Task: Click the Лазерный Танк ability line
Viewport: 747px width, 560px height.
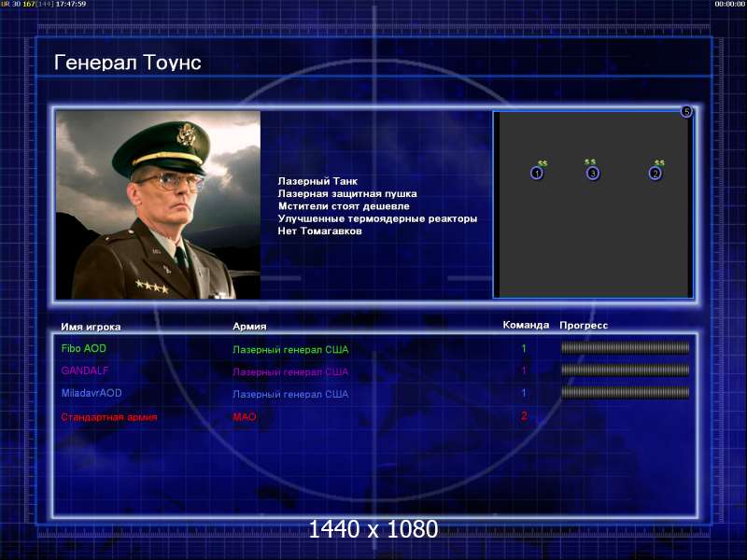Action: (317, 181)
